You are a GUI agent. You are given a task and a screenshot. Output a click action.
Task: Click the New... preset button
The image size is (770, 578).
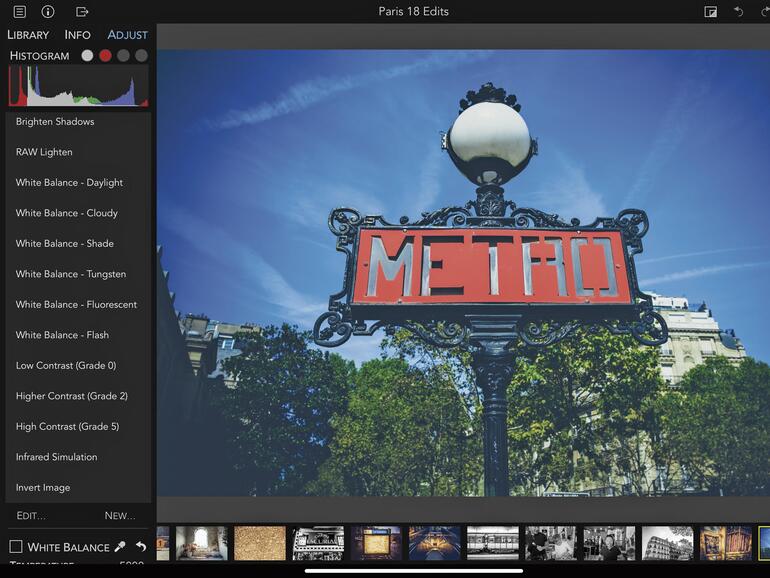[x=120, y=516]
